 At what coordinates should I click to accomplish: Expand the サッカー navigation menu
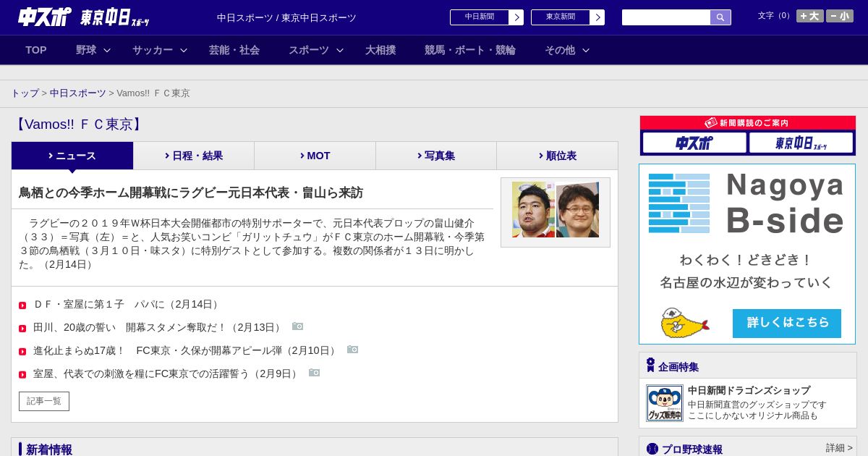click(x=160, y=50)
